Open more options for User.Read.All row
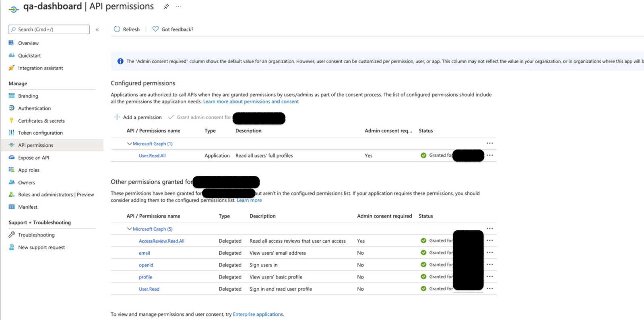The image size is (644, 320). click(x=489, y=155)
